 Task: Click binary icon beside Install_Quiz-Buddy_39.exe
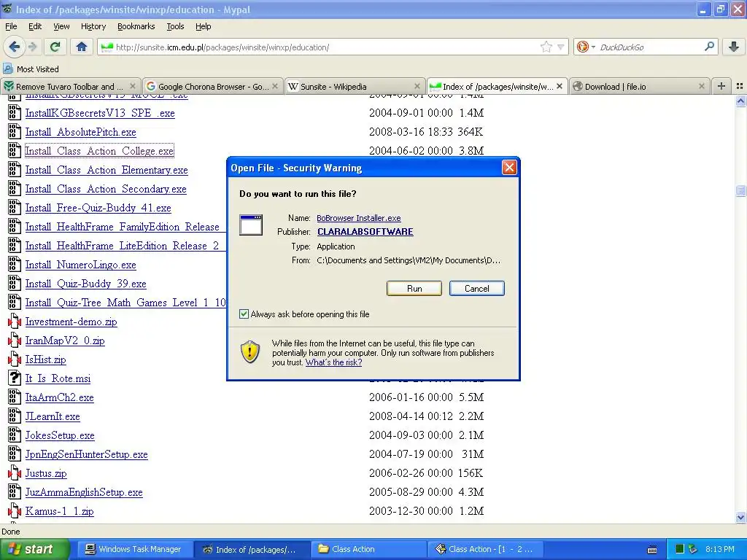coord(15,284)
